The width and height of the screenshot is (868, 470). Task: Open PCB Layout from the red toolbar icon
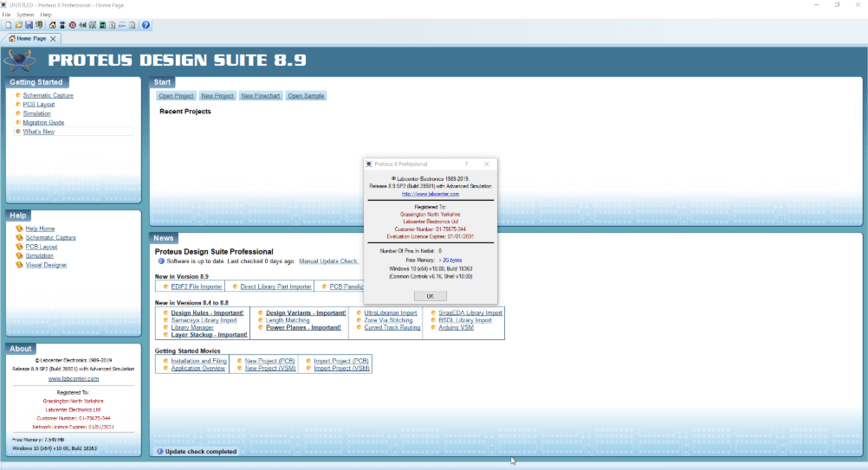point(73,25)
